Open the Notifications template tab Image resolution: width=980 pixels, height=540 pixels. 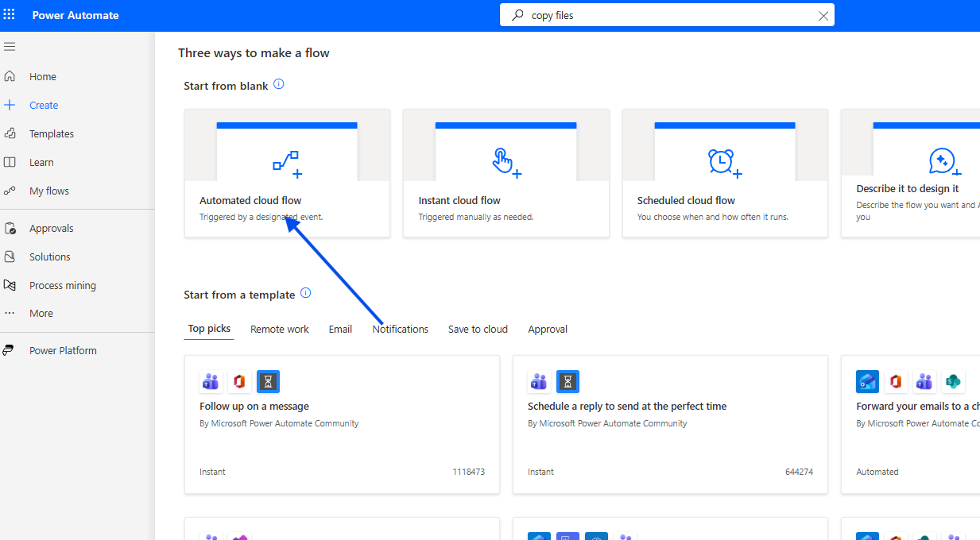(x=400, y=329)
